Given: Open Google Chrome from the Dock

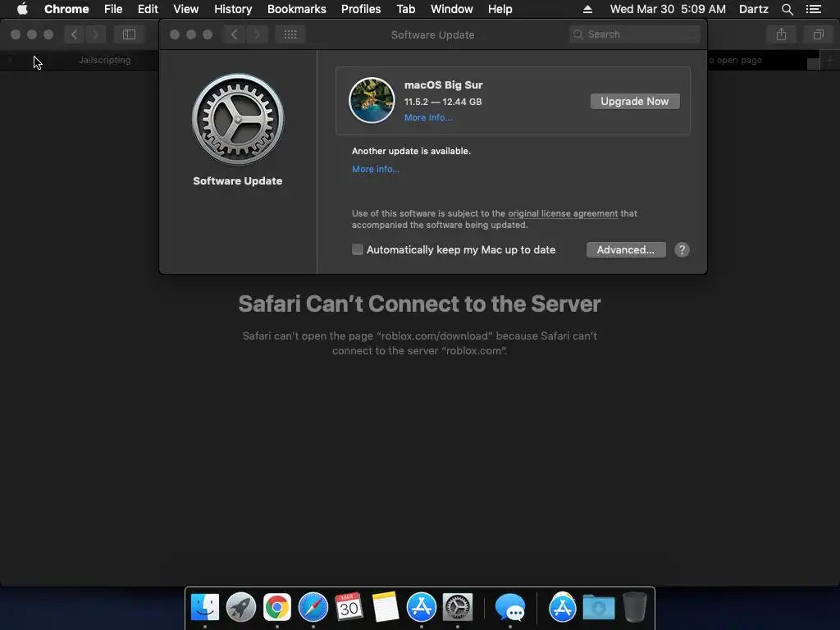Looking at the screenshot, I should (277, 607).
